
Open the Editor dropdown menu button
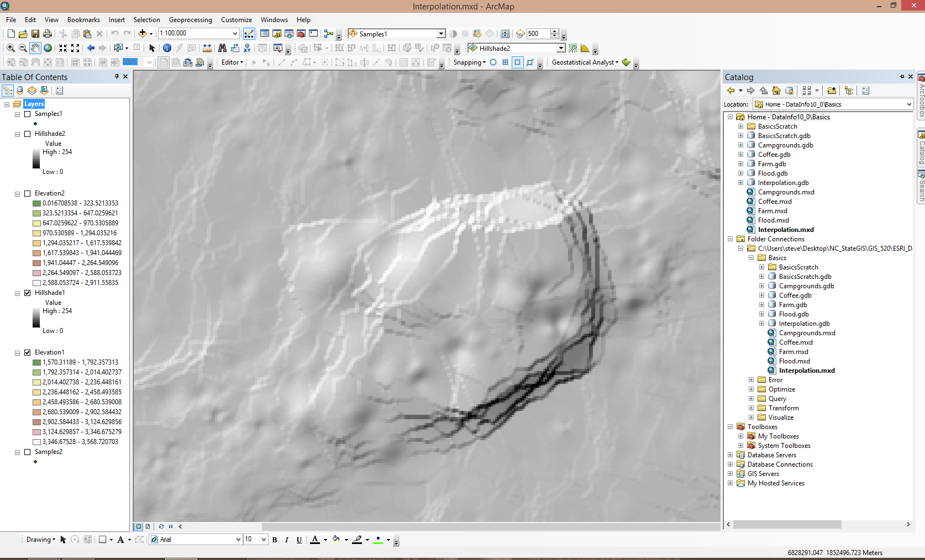point(232,62)
